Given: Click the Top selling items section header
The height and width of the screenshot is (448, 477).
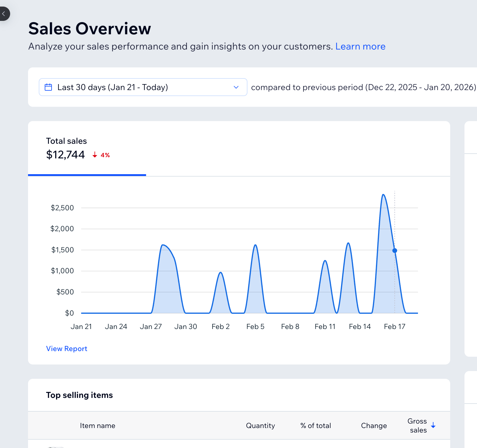Looking at the screenshot, I should [79, 395].
